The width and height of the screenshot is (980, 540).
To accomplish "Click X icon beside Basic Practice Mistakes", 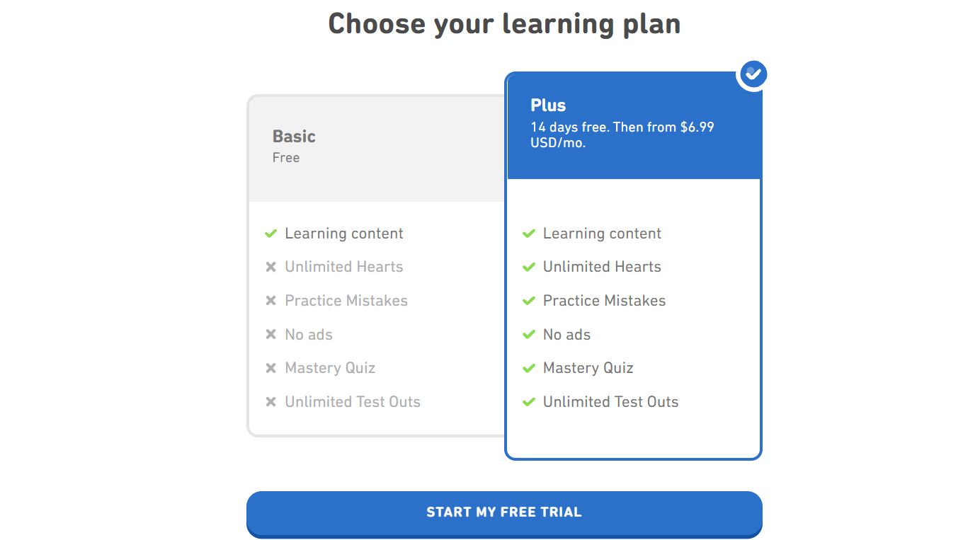I will pyautogui.click(x=270, y=301).
